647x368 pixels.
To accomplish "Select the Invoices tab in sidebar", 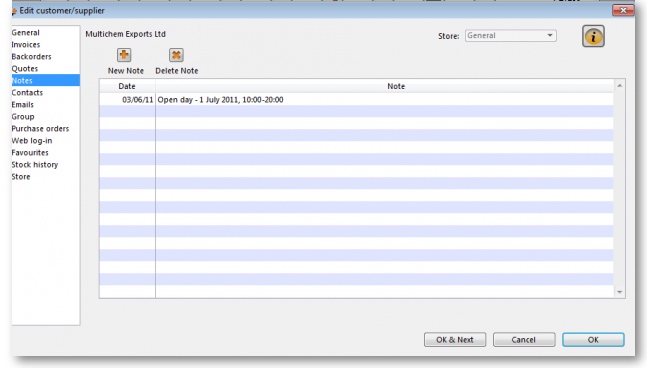I will click(26, 45).
